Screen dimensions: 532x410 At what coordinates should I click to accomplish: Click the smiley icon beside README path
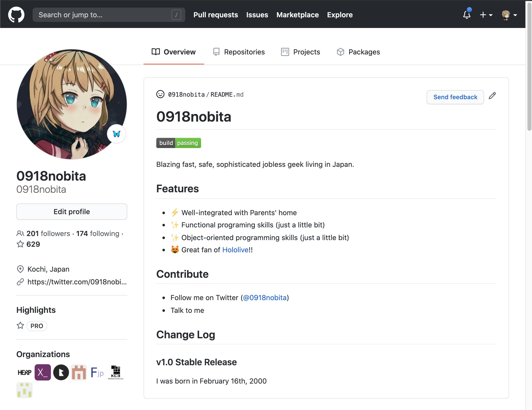pos(160,94)
